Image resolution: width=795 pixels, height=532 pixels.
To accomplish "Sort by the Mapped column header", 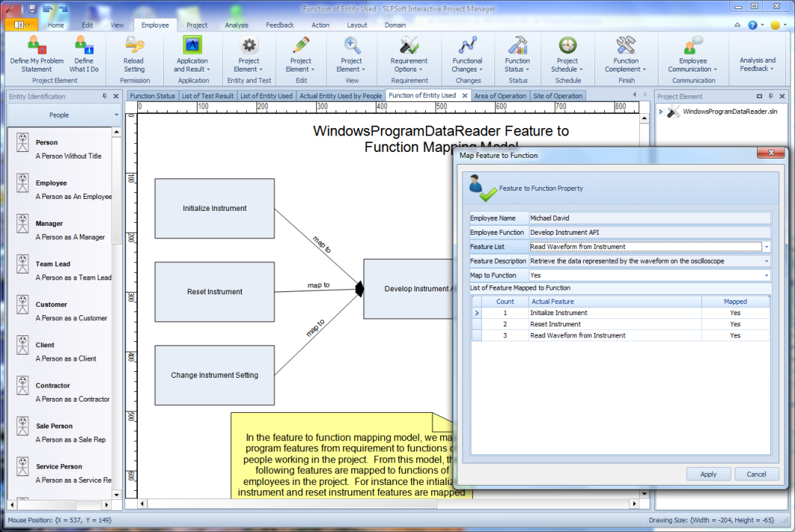I will click(x=735, y=302).
